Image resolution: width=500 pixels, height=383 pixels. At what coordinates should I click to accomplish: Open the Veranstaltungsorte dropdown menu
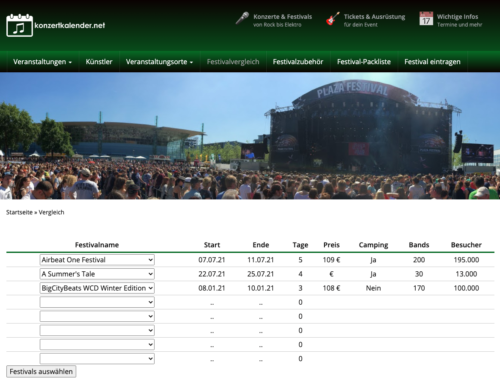pyautogui.click(x=159, y=62)
